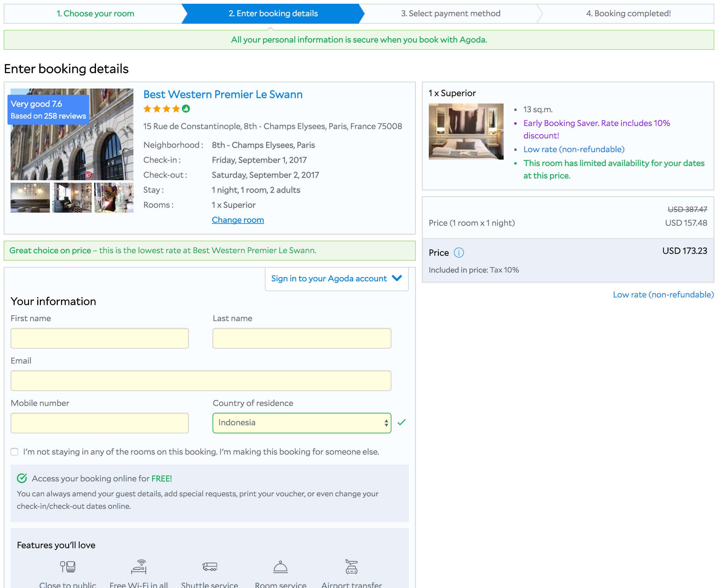723x588 pixels.
Task: Click the Mobile number input field
Action: 99,423
